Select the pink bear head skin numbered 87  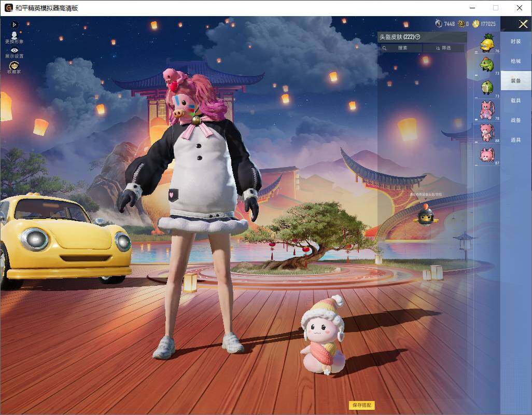pyautogui.click(x=487, y=155)
